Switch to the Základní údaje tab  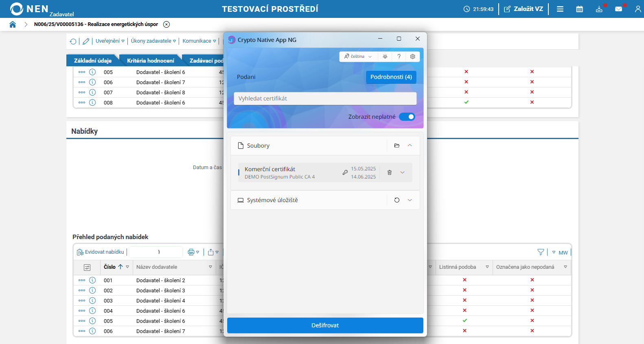coord(93,61)
